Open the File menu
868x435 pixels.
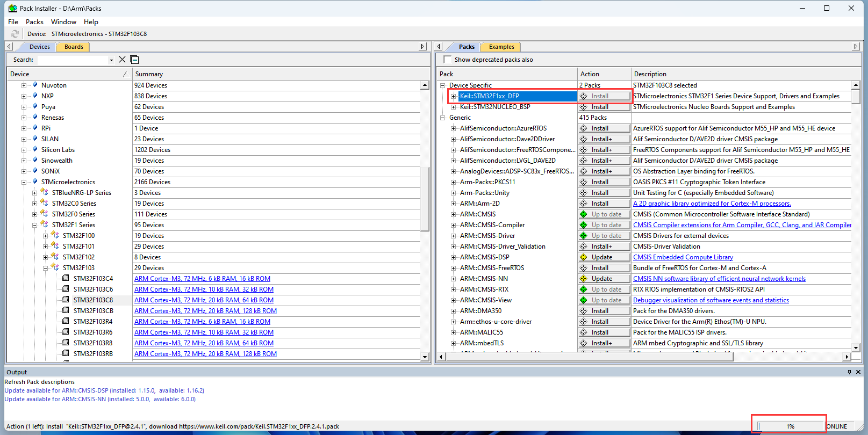point(13,22)
